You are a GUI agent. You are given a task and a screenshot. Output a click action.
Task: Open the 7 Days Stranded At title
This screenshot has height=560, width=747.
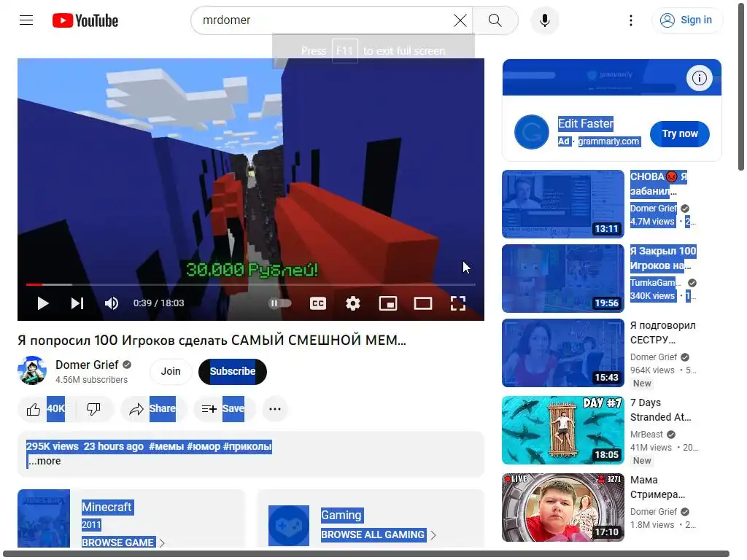660,410
